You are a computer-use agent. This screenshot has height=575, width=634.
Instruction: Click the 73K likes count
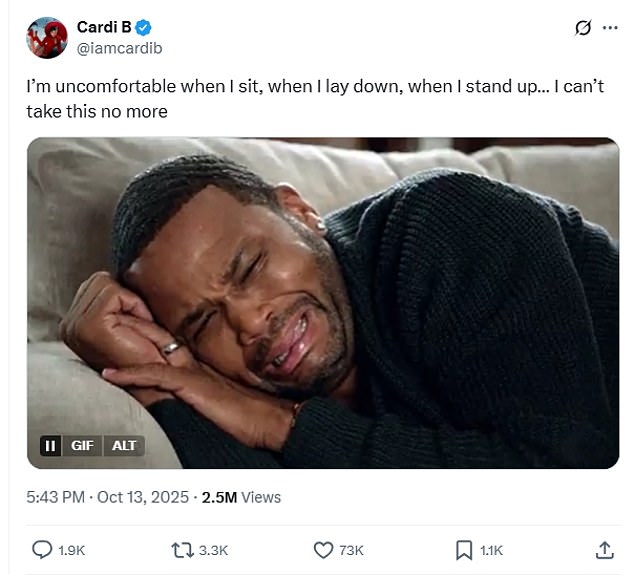[x=351, y=550]
